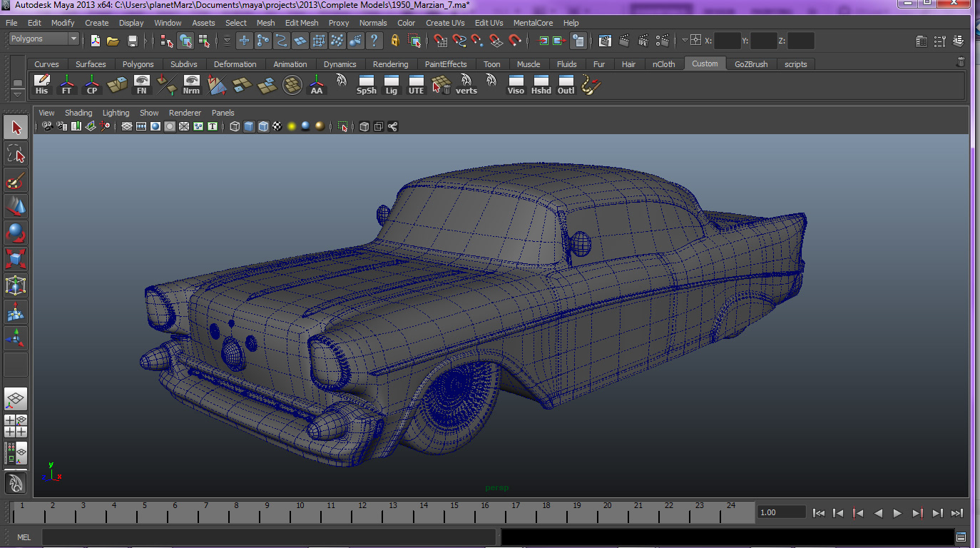The height and width of the screenshot is (548, 980).
Task: Click the Nrm shelf button
Action: tap(191, 85)
